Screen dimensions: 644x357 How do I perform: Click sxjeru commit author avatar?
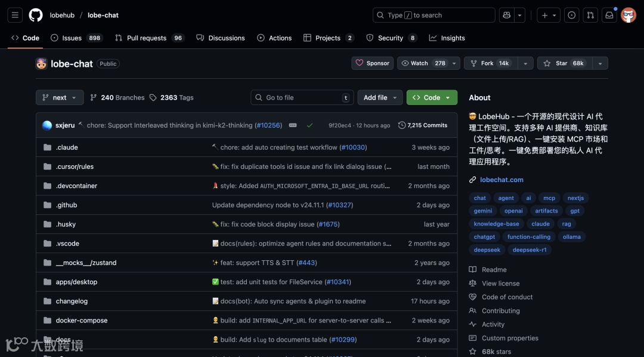[x=47, y=125]
